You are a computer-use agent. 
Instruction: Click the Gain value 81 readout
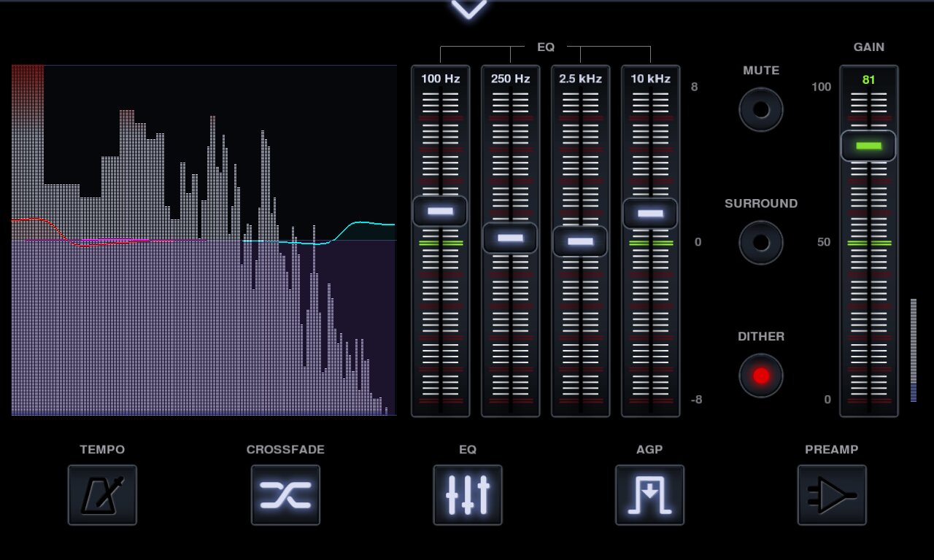click(868, 79)
